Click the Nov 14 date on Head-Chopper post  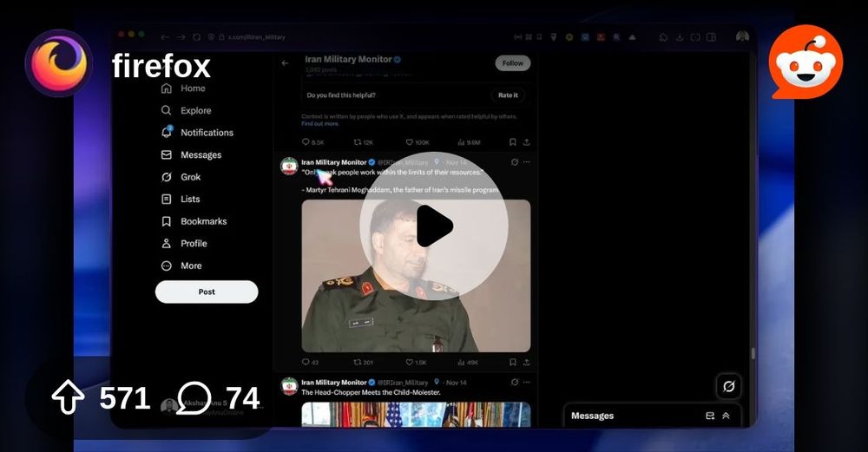point(457,383)
